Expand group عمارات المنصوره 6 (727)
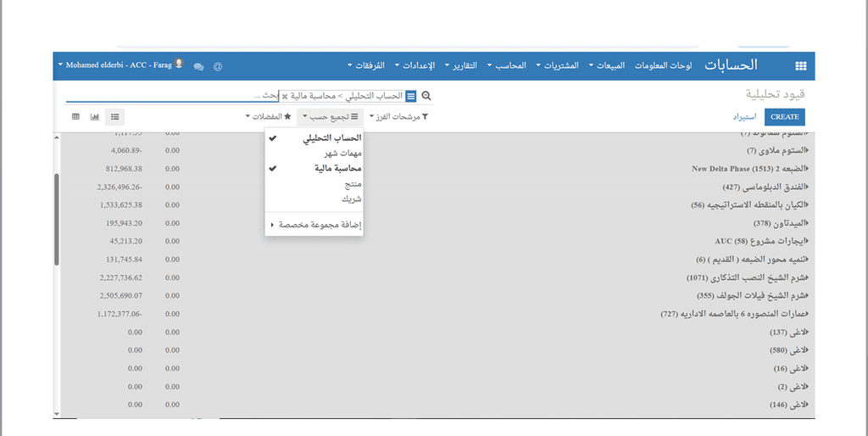The width and height of the screenshot is (868, 436). 735,314
